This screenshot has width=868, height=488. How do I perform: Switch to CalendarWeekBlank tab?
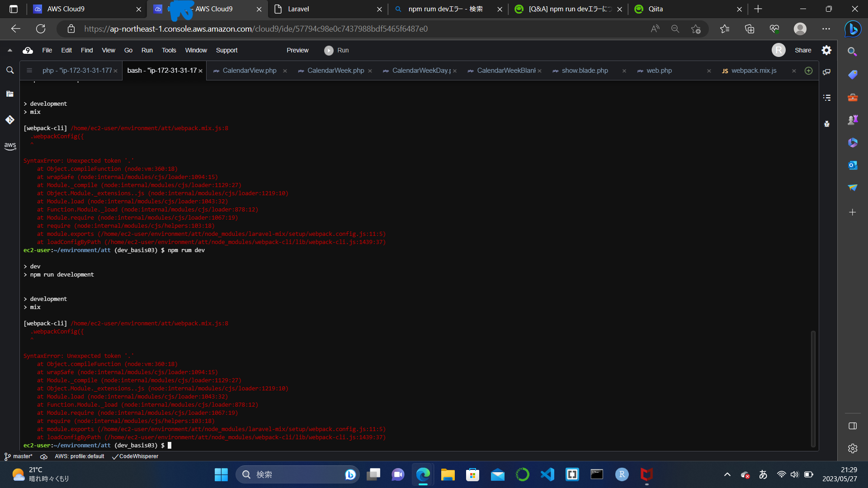pyautogui.click(x=505, y=70)
